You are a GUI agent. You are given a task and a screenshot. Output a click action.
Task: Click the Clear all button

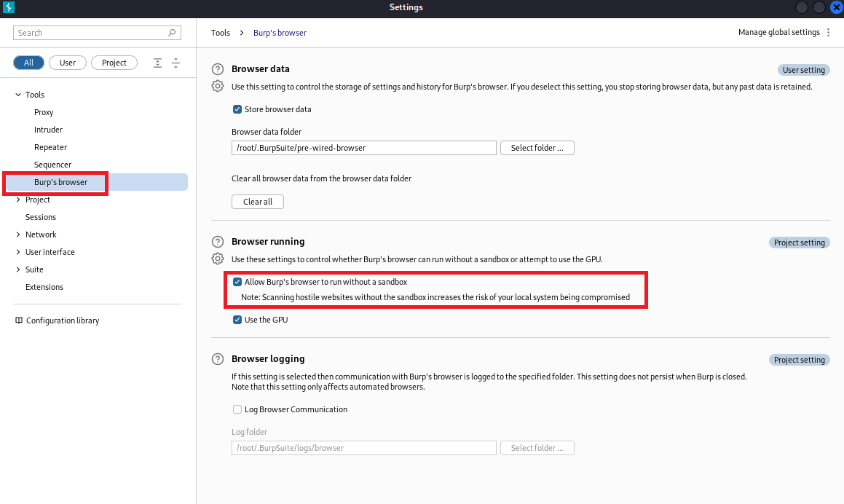[258, 202]
